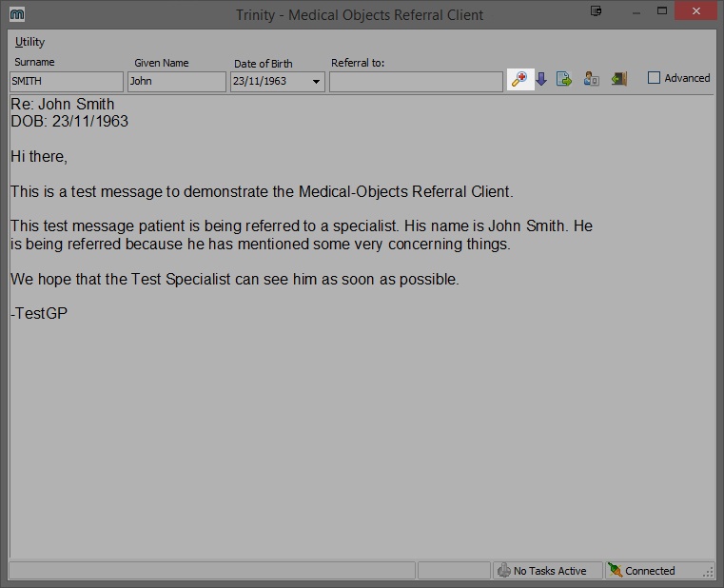Close the Trinity referral client window
The image size is (724, 588).
[696, 10]
